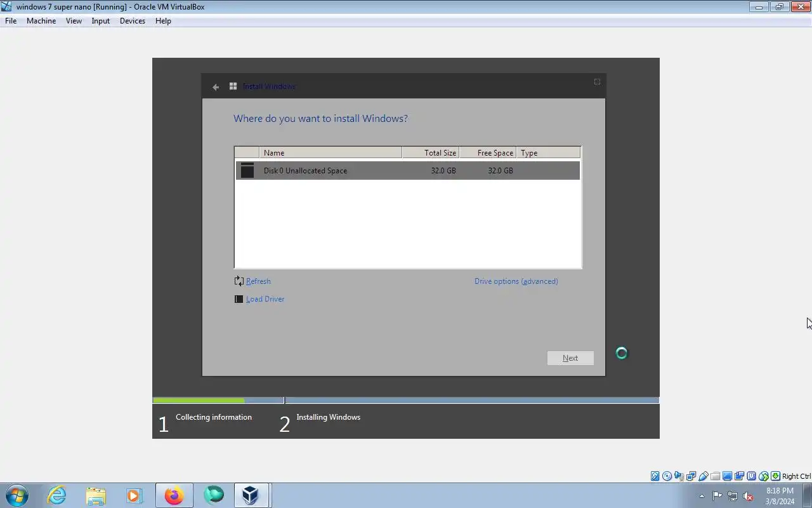Image resolution: width=812 pixels, height=508 pixels.
Task: Click the Install Windows title text
Action: (x=269, y=86)
